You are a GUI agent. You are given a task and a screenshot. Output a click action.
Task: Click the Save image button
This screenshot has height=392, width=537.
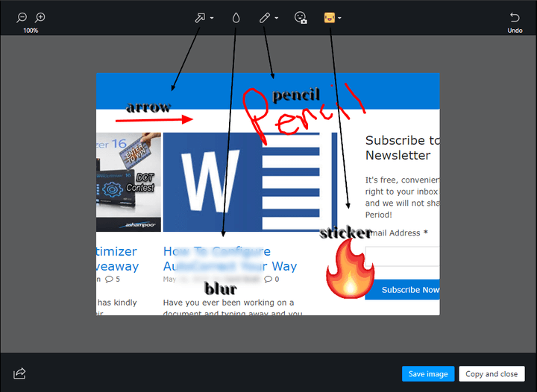click(428, 374)
